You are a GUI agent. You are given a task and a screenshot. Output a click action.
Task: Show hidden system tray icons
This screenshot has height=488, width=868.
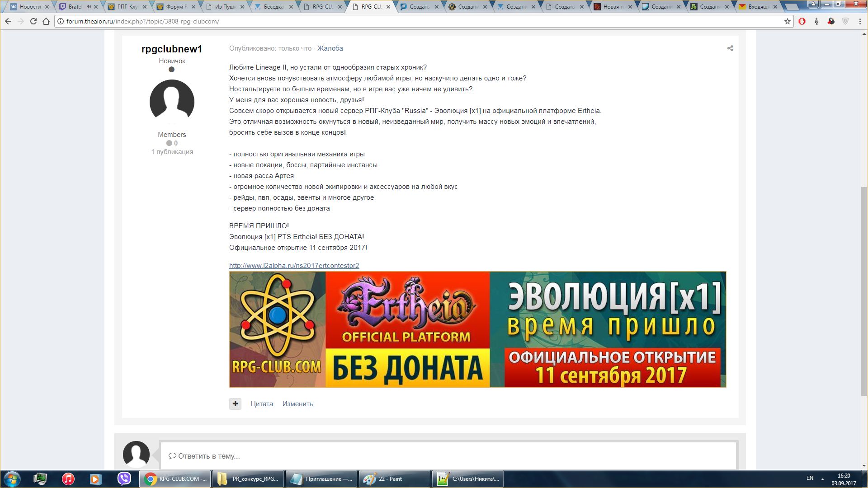822,479
